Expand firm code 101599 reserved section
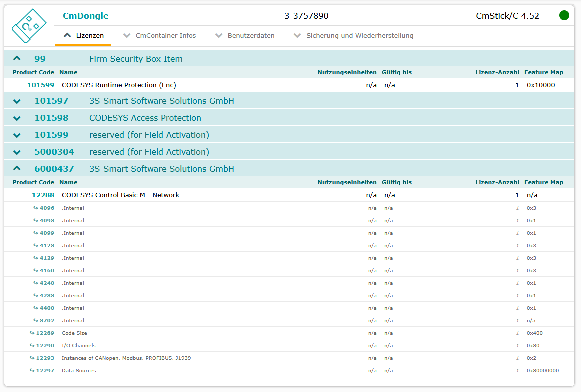 tap(17, 135)
